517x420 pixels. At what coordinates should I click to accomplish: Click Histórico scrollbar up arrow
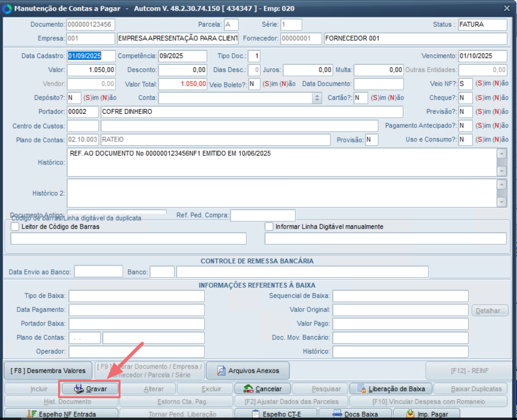pos(502,154)
